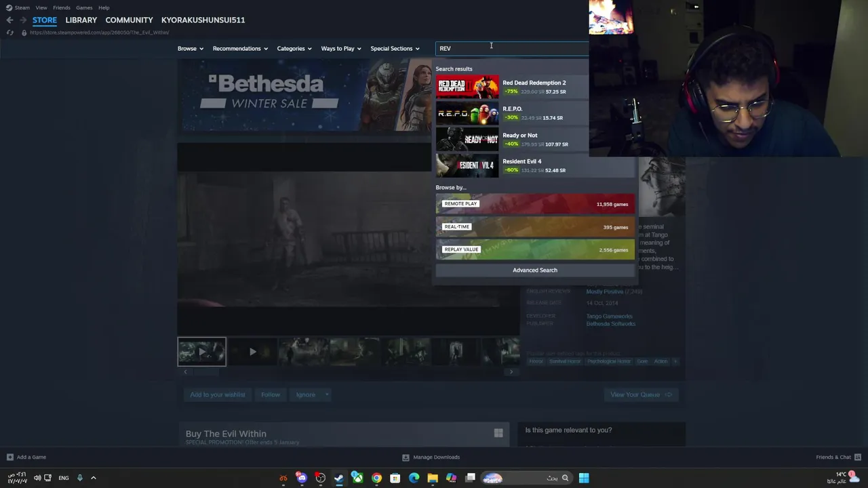Select the Resident Evil 4 search result
Viewport: 868px width, 488px height.
[535, 165]
